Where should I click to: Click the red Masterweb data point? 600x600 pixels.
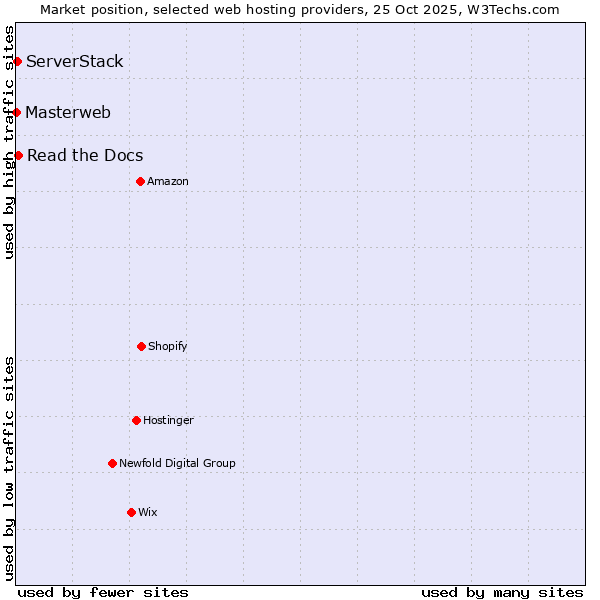click(x=17, y=112)
